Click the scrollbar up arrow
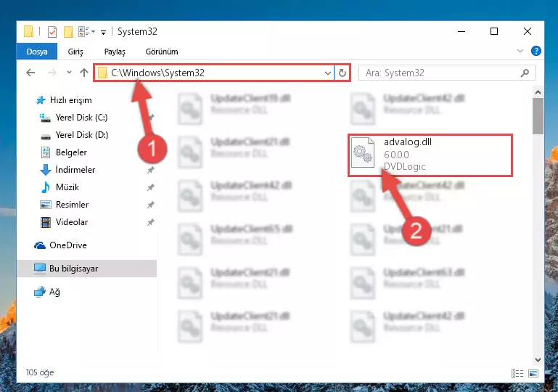 pyautogui.click(x=538, y=92)
